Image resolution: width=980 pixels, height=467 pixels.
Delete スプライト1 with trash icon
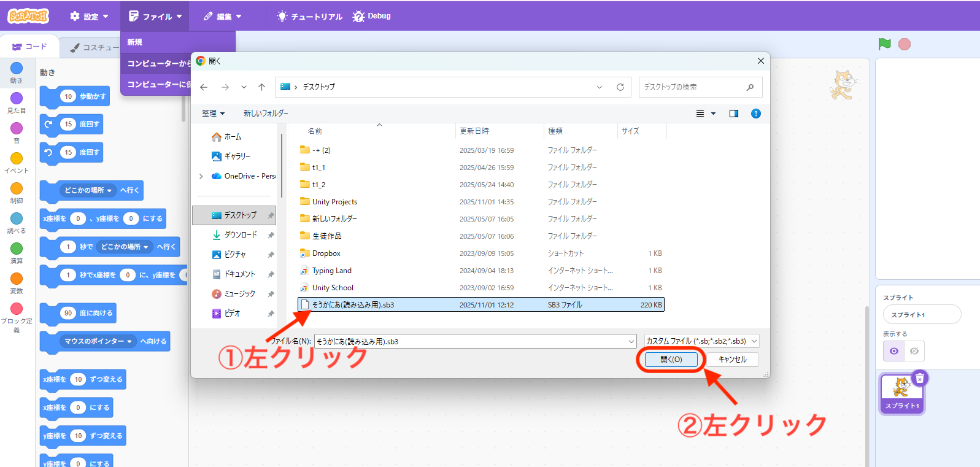pos(919,379)
